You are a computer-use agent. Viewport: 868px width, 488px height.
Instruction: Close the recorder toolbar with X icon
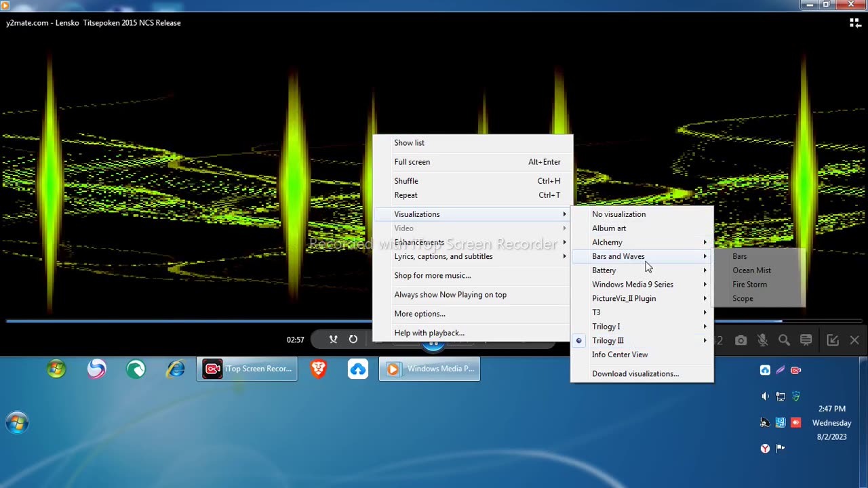click(854, 340)
